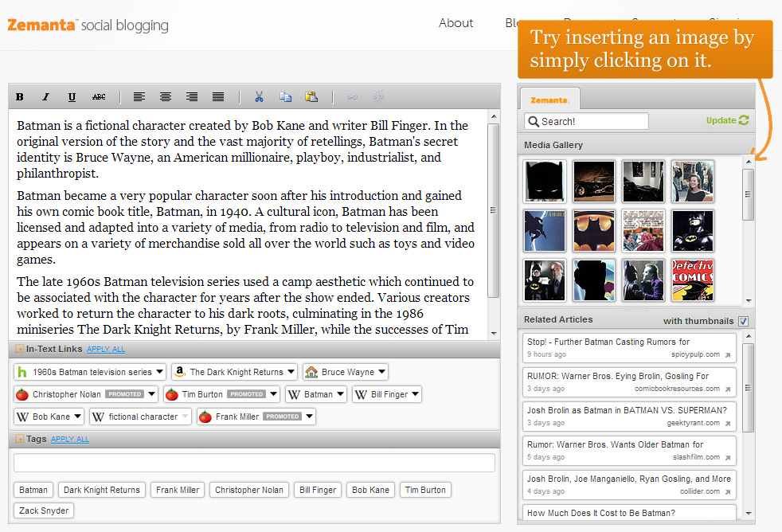This screenshot has height=532, width=782.
Task: Click the Update link
Action: click(x=721, y=120)
